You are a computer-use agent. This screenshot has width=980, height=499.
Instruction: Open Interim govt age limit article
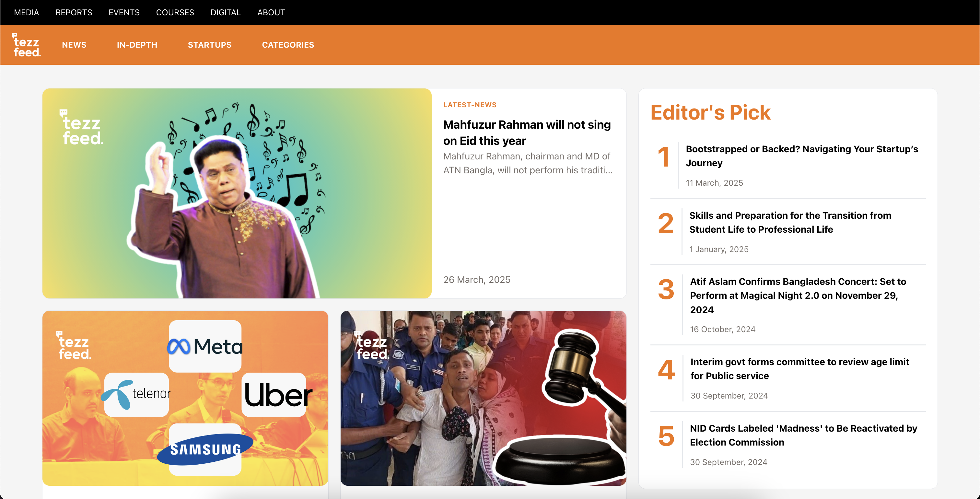[x=799, y=368]
